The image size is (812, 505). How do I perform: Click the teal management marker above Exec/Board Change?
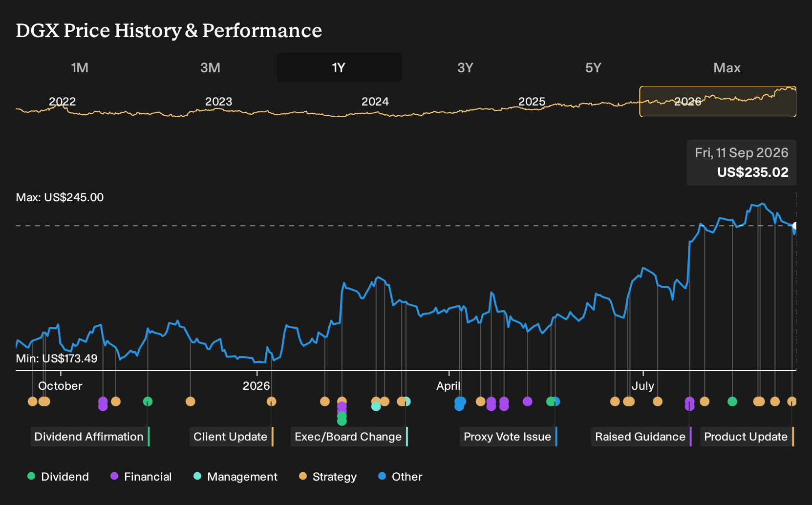406,401
